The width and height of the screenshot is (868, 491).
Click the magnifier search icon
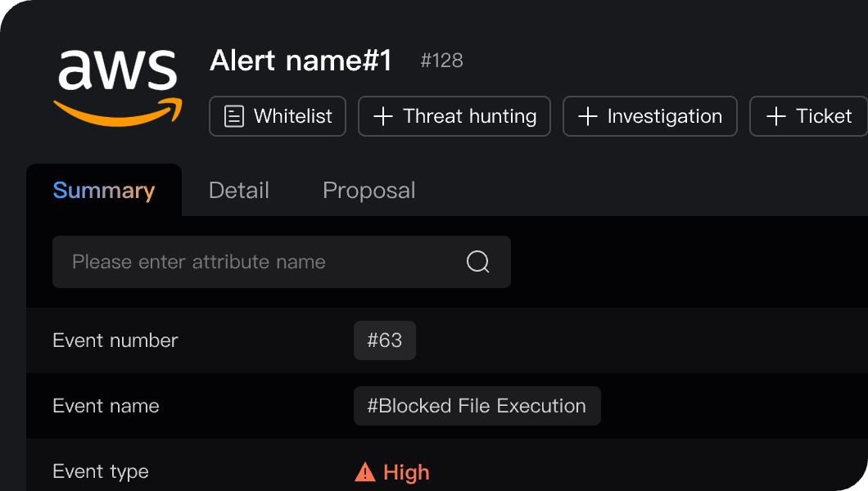[477, 262]
